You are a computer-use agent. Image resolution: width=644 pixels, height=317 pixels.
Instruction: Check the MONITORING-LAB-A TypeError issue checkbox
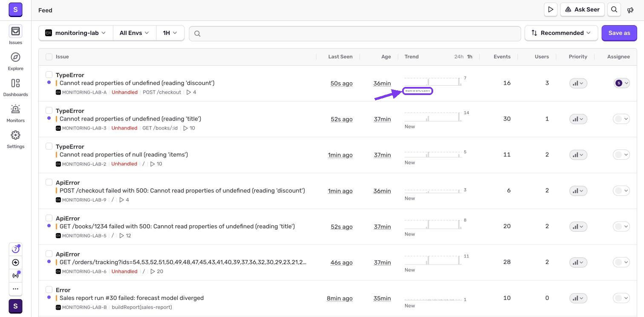click(49, 75)
